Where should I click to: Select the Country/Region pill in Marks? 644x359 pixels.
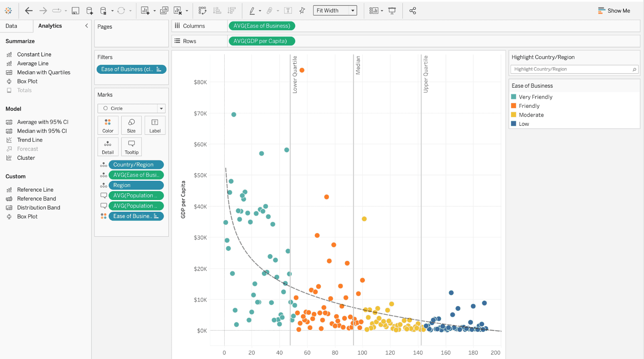[136, 164]
